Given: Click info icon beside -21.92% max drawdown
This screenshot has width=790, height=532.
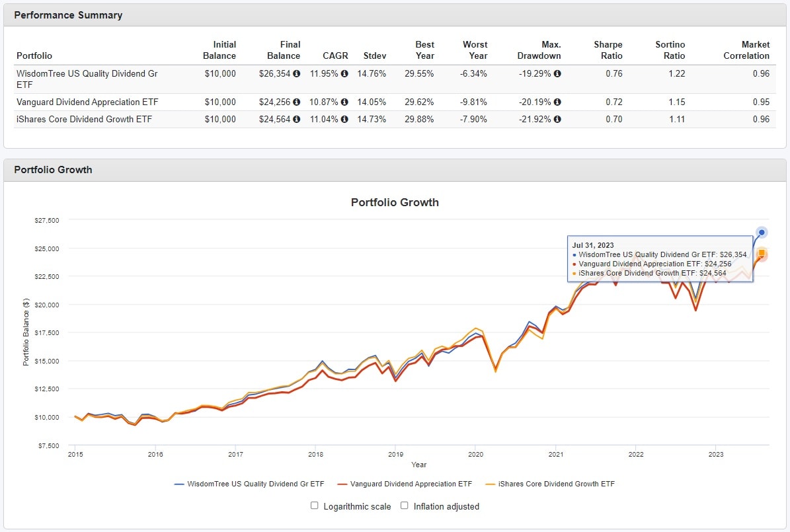Looking at the screenshot, I should tap(557, 120).
